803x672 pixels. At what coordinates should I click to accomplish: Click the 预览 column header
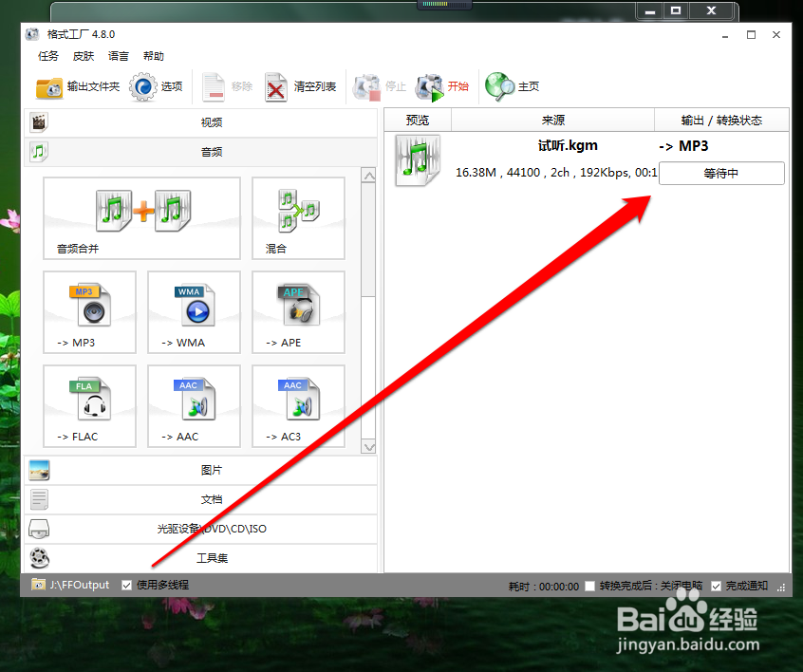click(x=418, y=121)
